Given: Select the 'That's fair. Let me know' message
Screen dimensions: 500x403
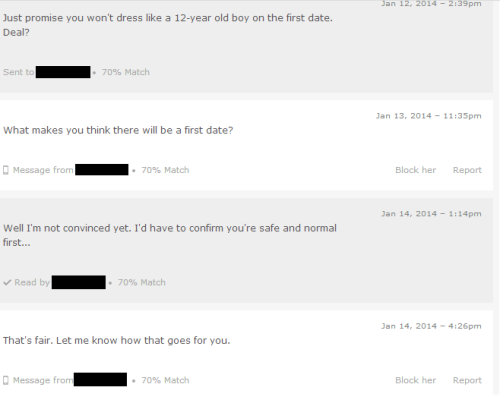Looking at the screenshot, I should click(x=116, y=340).
